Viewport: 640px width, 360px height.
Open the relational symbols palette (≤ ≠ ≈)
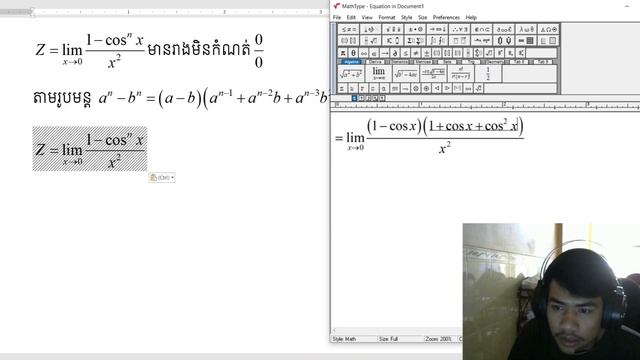[348, 29]
